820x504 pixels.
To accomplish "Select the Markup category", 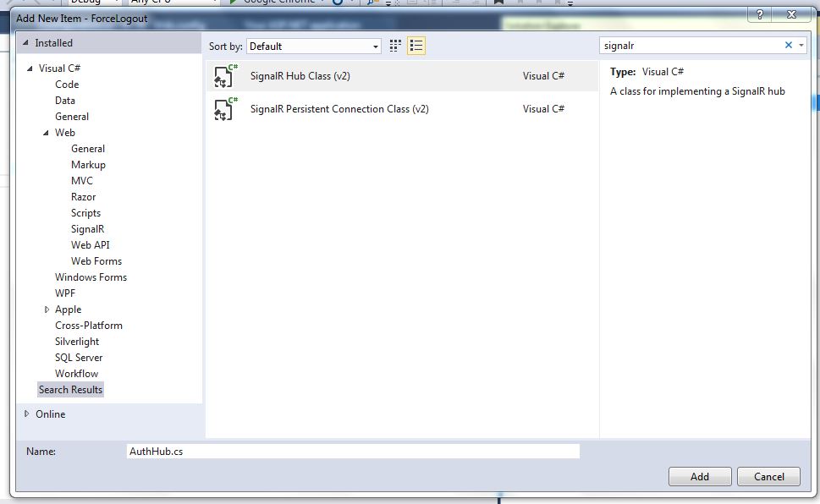I will pyautogui.click(x=88, y=165).
